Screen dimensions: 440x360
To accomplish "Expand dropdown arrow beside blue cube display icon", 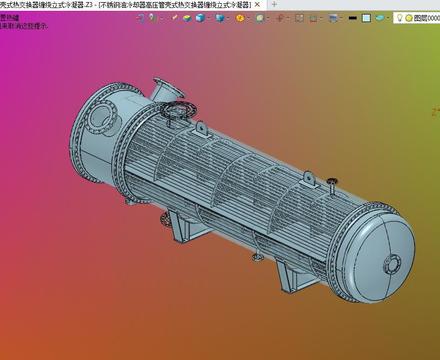I will tap(209, 18).
